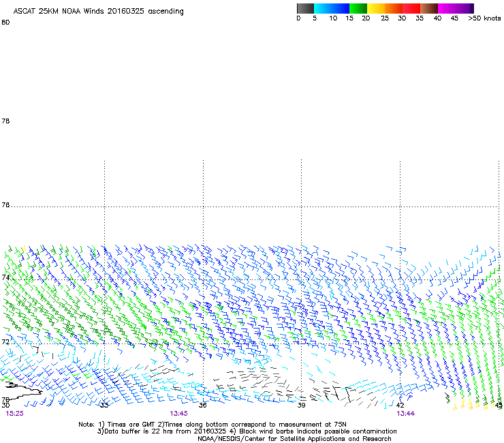
Task: Click the '20' label under the color scale
Action: 366,18
